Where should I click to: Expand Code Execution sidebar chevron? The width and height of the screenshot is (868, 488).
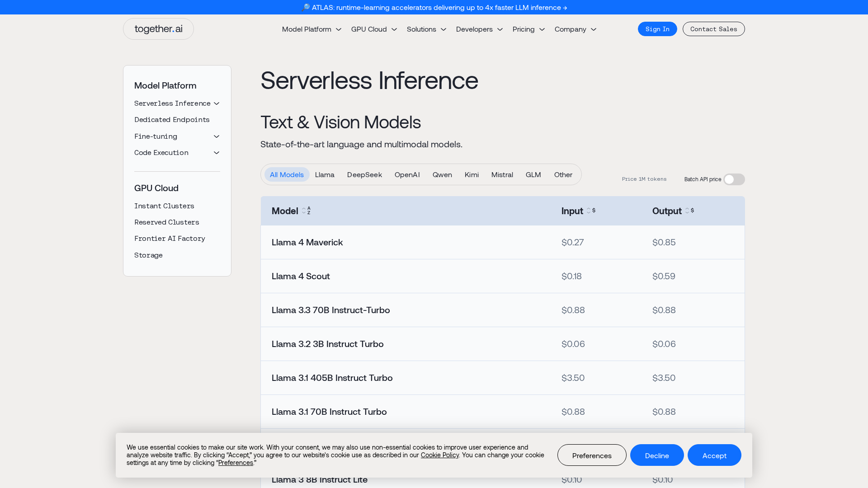tap(217, 153)
